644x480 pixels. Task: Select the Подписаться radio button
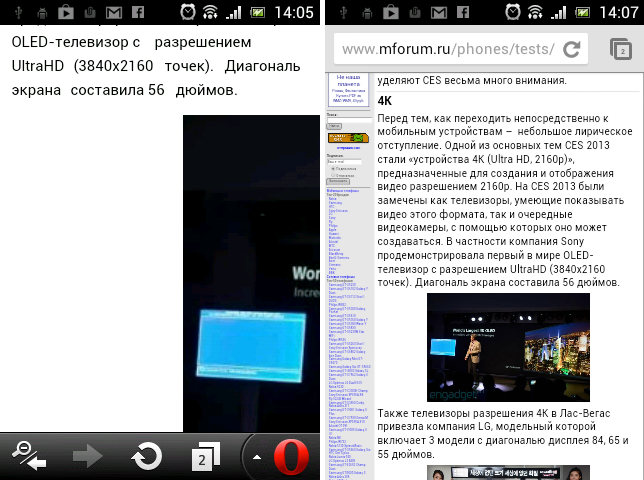(x=333, y=169)
